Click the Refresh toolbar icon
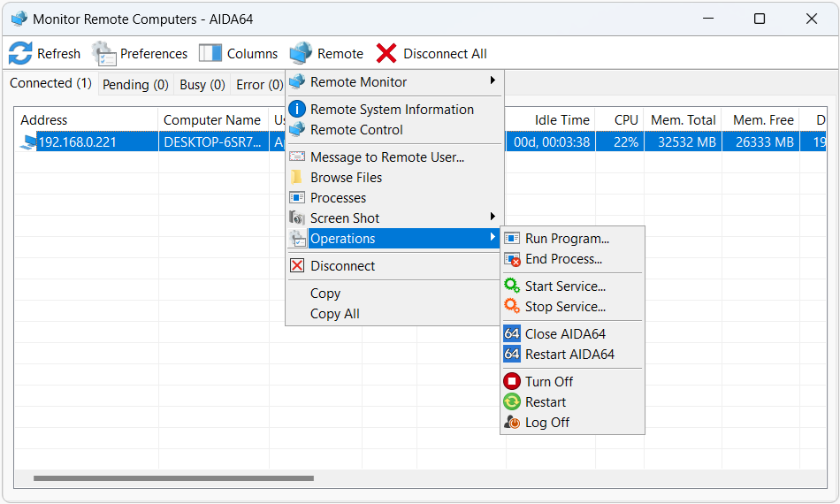Screen dimensions: 840x504 tap(20, 53)
